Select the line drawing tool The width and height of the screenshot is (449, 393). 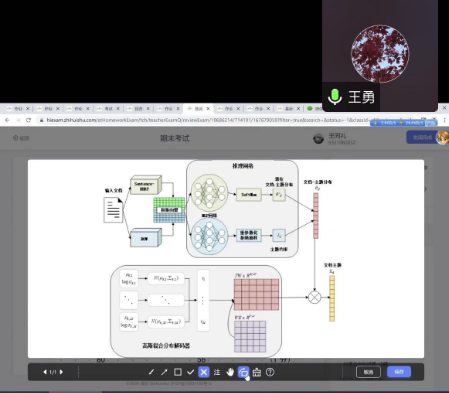[151, 372]
